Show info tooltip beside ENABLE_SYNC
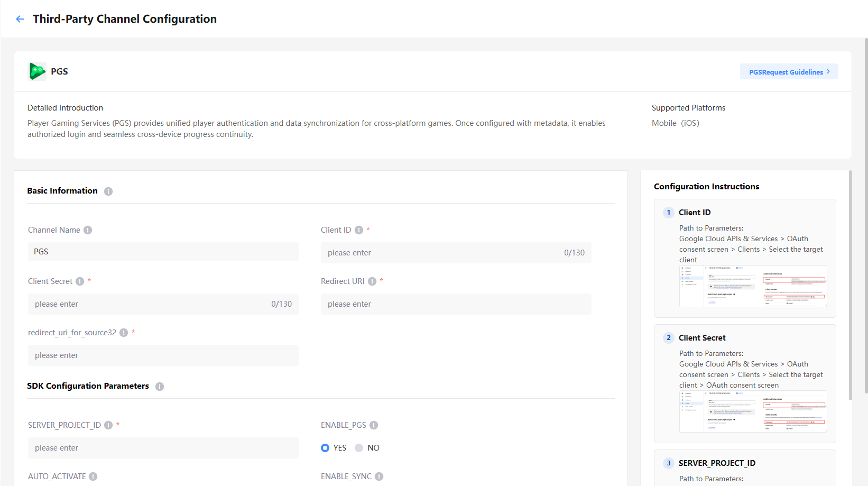 click(379, 476)
